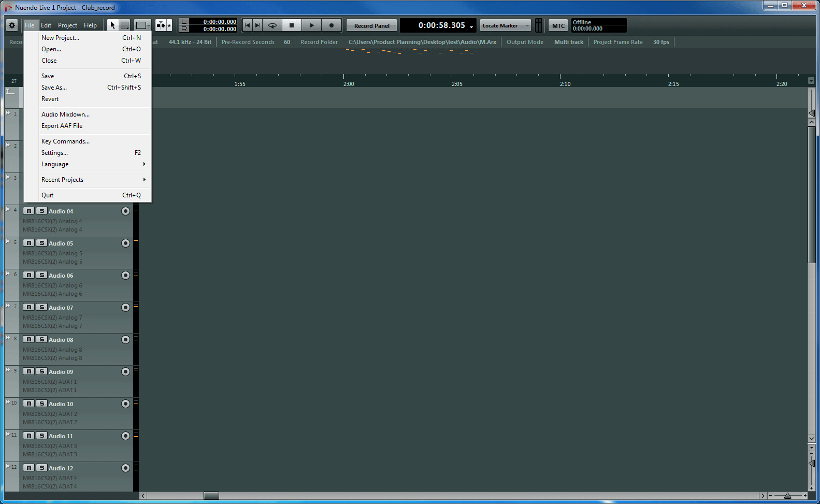Click the vertical scrollbar thumb

point(812,194)
